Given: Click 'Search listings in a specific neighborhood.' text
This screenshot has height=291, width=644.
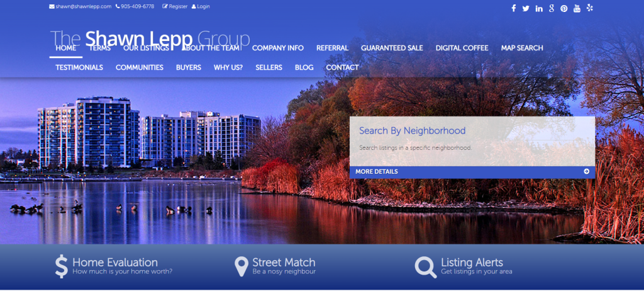Looking at the screenshot, I should point(416,148).
